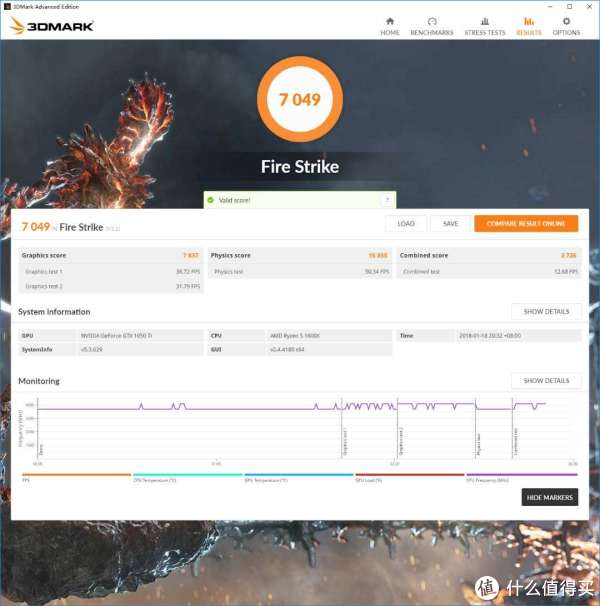This screenshot has height=606, width=600.
Task: Select the Results tab
Action: pyautogui.click(x=529, y=26)
